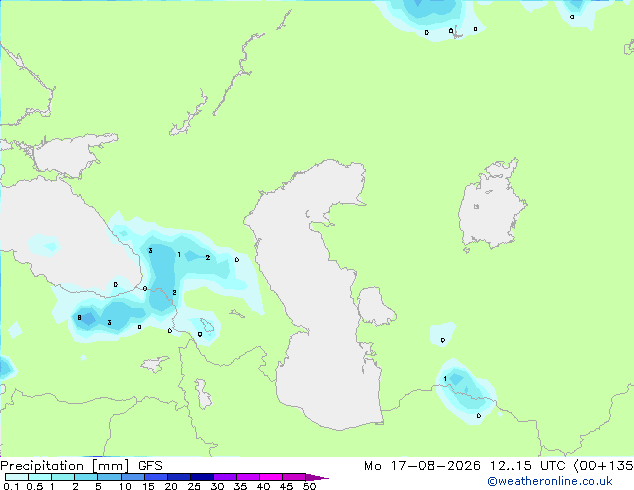634x490 pixels.
Task: Click the '50' legend scale label
Action: (309, 486)
